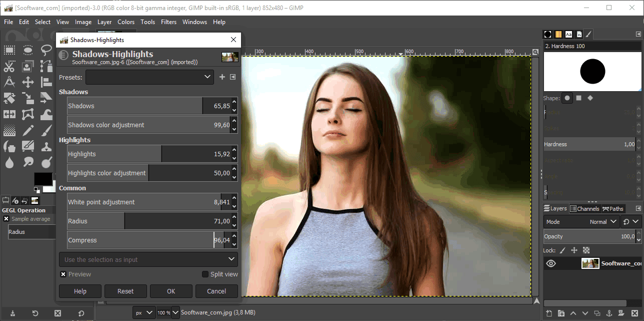The height and width of the screenshot is (321, 644).
Task: Create a new layer in the Layers panel
Action: (548, 312)
